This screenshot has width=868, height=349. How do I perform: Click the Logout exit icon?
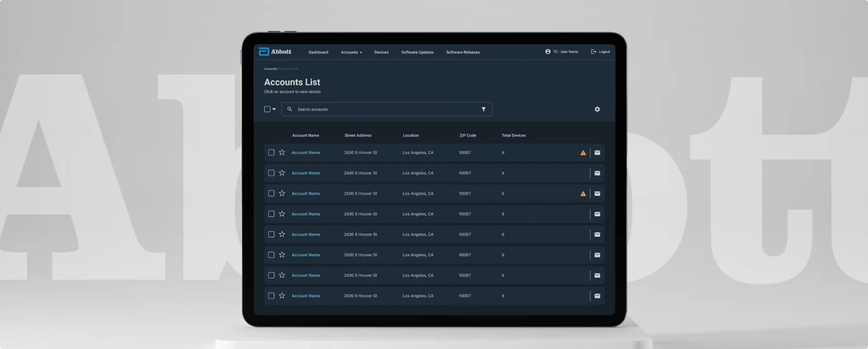click(x=594, y=52)
